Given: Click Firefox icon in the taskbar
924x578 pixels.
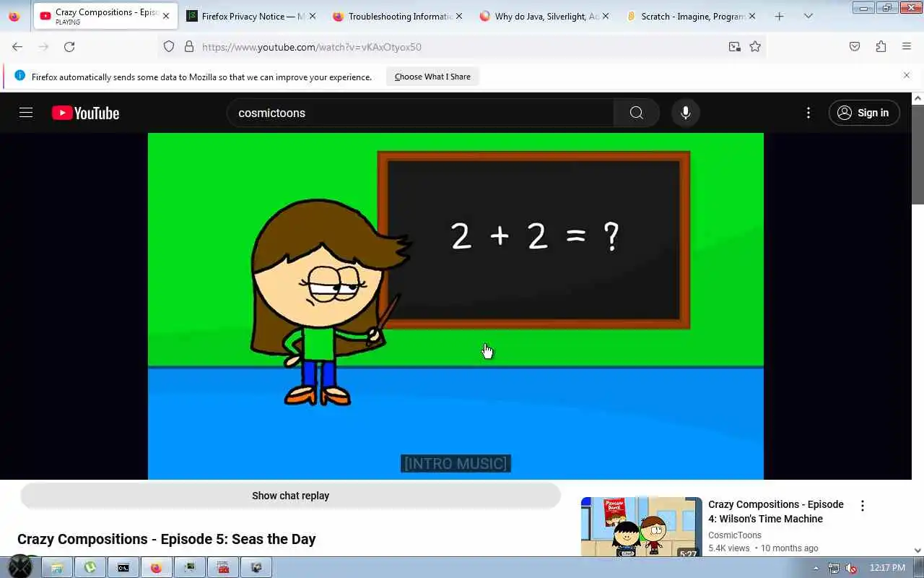Looking at the screenshot, I should pyautogui.click(x=156, y=568).
